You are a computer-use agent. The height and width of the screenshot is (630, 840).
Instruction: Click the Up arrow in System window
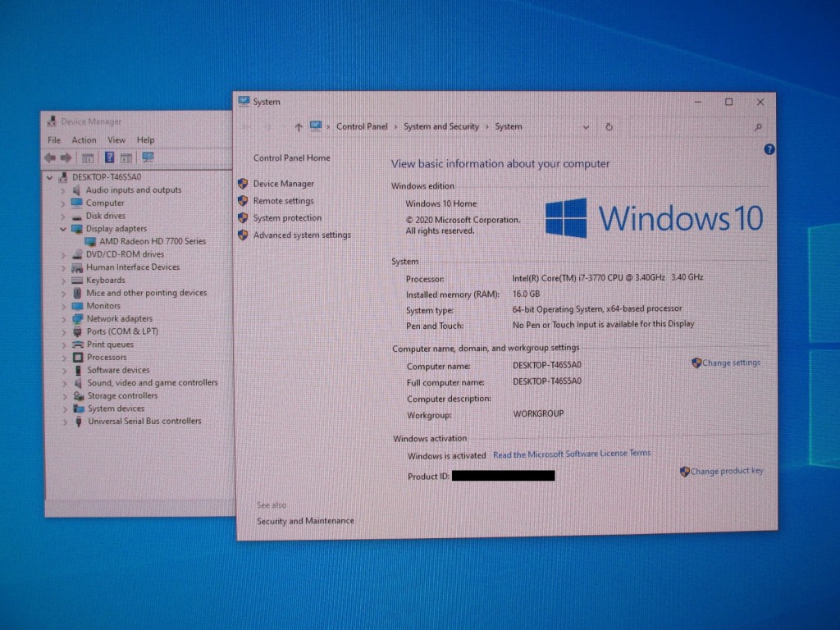[x=299, y=127]
